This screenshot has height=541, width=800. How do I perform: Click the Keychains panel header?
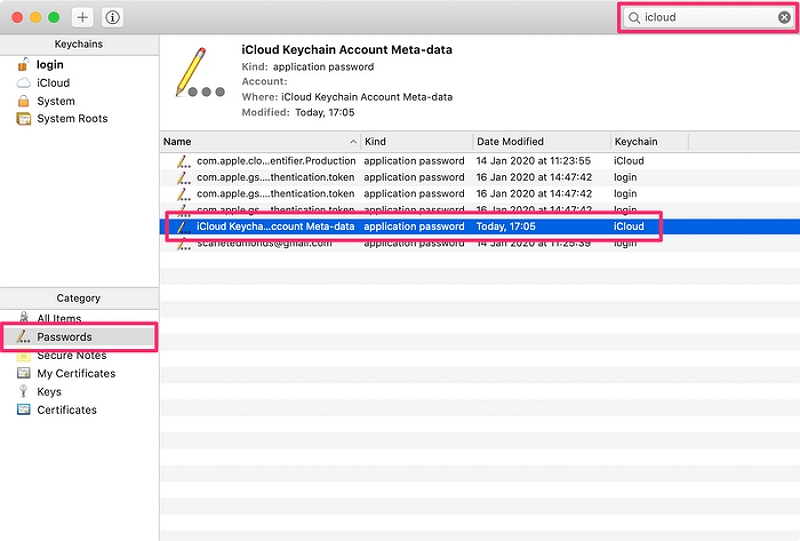(x=79, y=44)
